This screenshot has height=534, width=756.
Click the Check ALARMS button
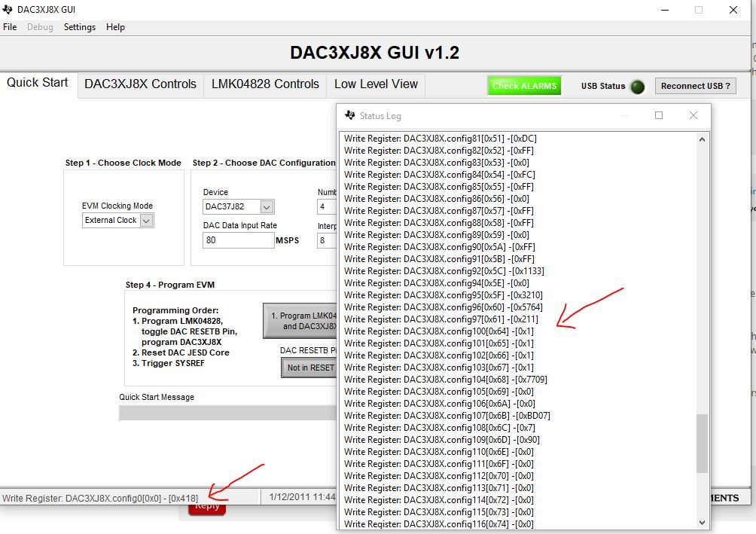524,86
